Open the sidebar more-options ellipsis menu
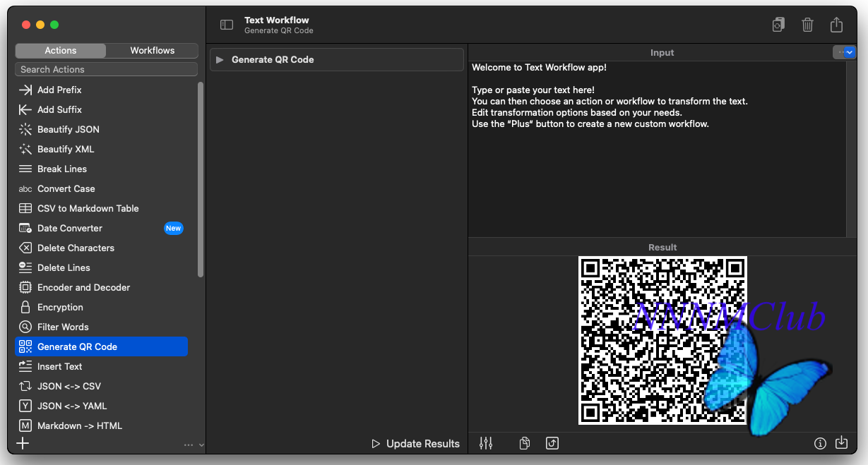This screenshot has height=465, width=868. coord(194,445)
